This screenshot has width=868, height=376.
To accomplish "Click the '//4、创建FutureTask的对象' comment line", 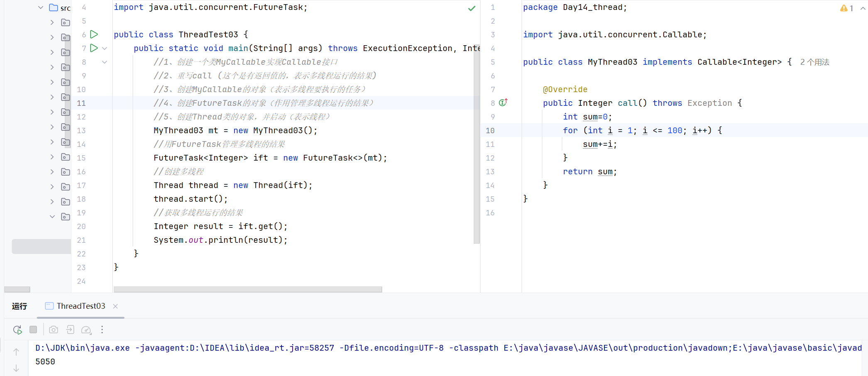I will point(264,103).
